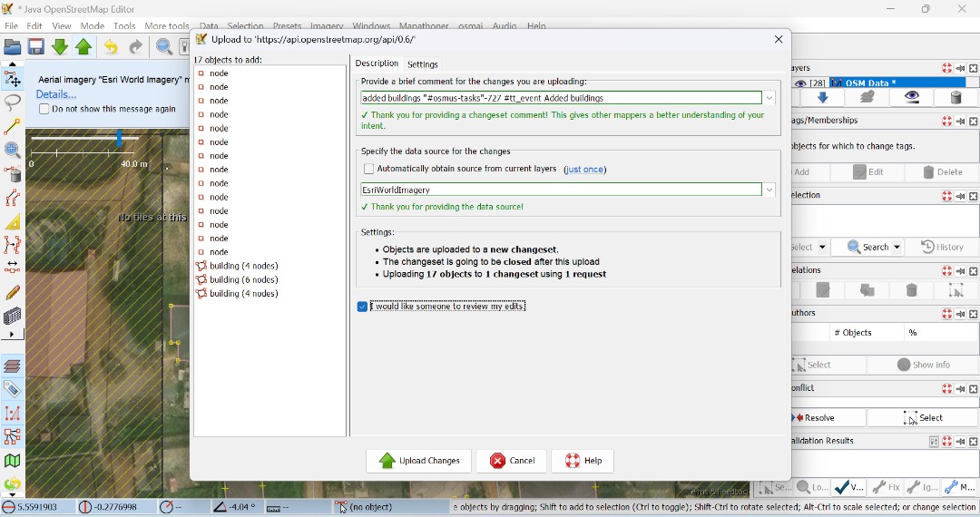Click the changeset comment text field
This screenshot has height=517, width=980.
(562, 98)
